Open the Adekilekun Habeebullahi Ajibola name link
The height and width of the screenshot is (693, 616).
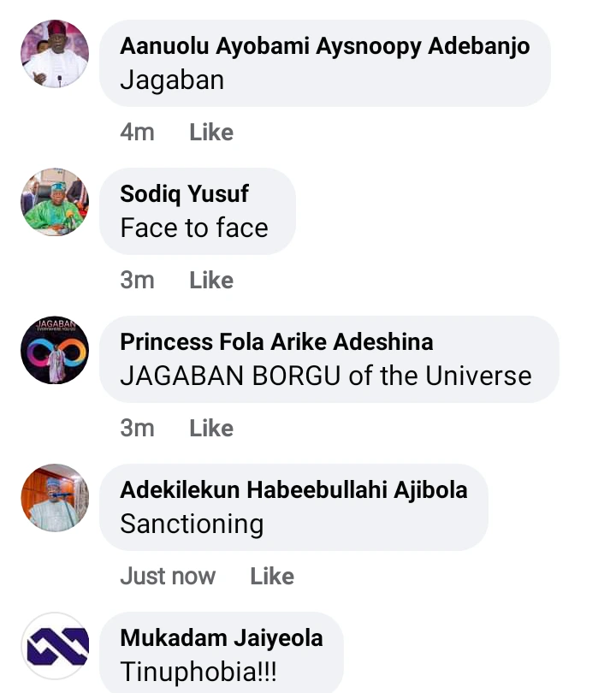coord(293,490)
